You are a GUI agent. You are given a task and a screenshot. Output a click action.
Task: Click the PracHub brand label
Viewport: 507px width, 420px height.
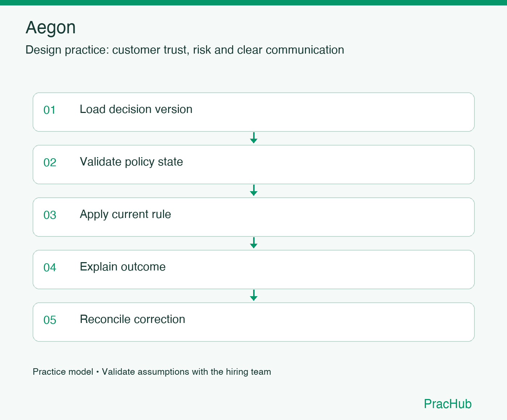(x=448, y=404)
